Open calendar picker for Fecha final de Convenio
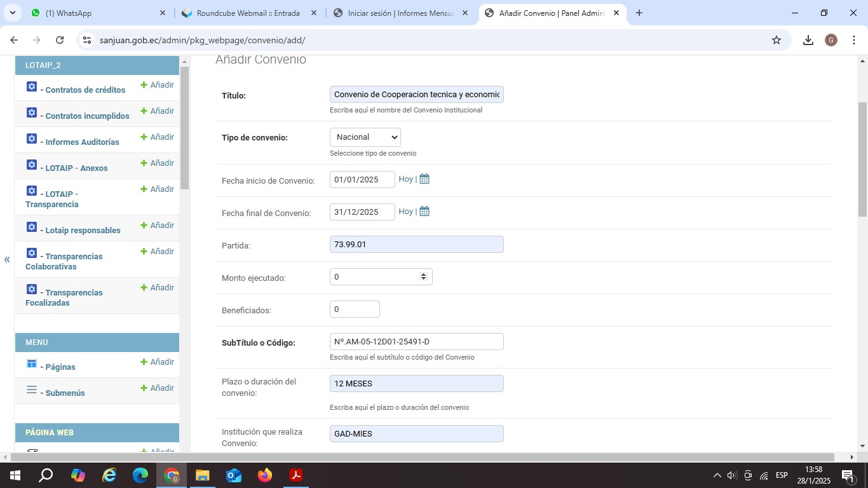This screenshot has height=488, width=868. (424, 212)
